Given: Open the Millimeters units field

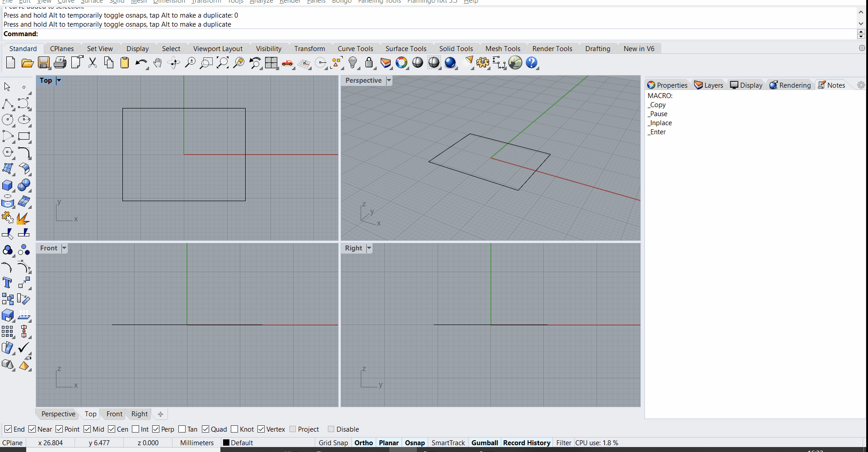Looking at the screenshot, I should click(197, 443).
